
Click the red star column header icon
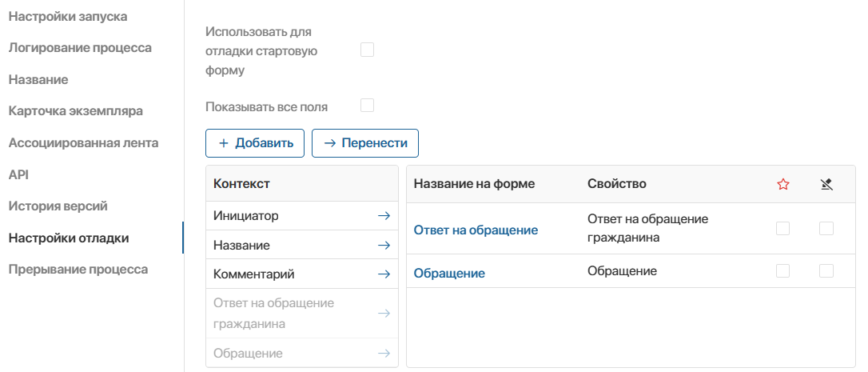782,184
